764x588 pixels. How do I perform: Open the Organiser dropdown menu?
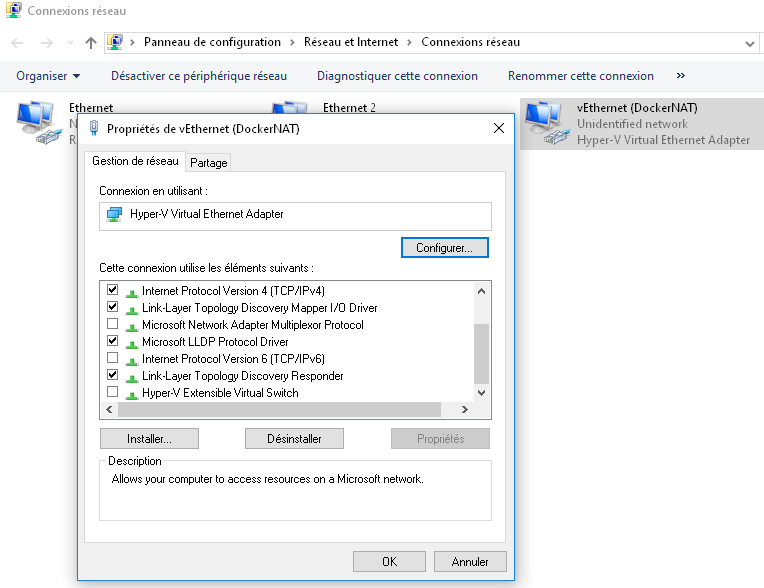(48, 76)
